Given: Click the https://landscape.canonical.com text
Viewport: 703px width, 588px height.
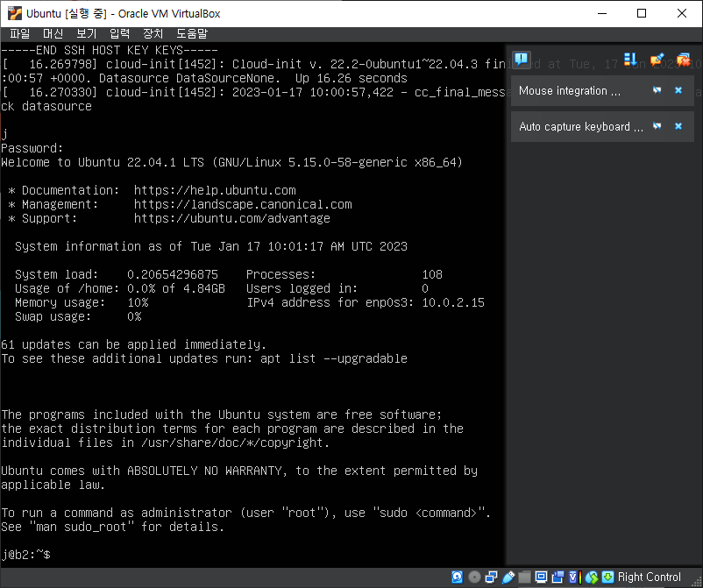Looking at the screenshot, I should tap(243, 204).
